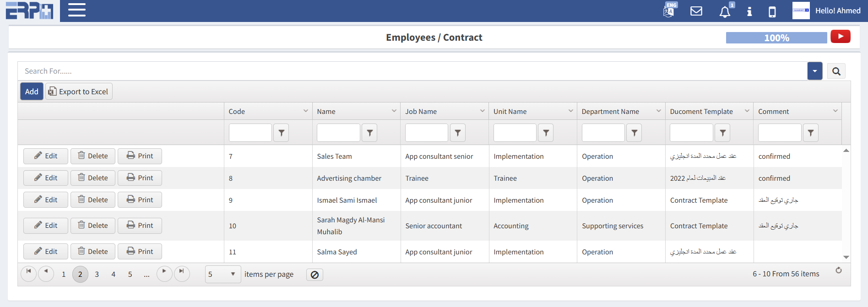
Task: Click the information icon in header
Action: click(749, 11)
